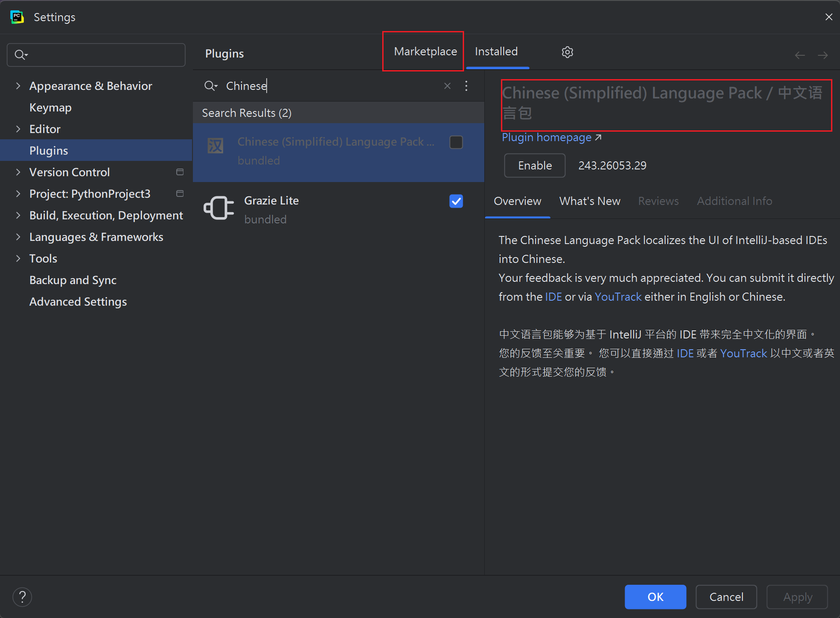Close the Settings dialog
Image resolution: width=840 pixels, height=618 pixels.
pos(829,17)
